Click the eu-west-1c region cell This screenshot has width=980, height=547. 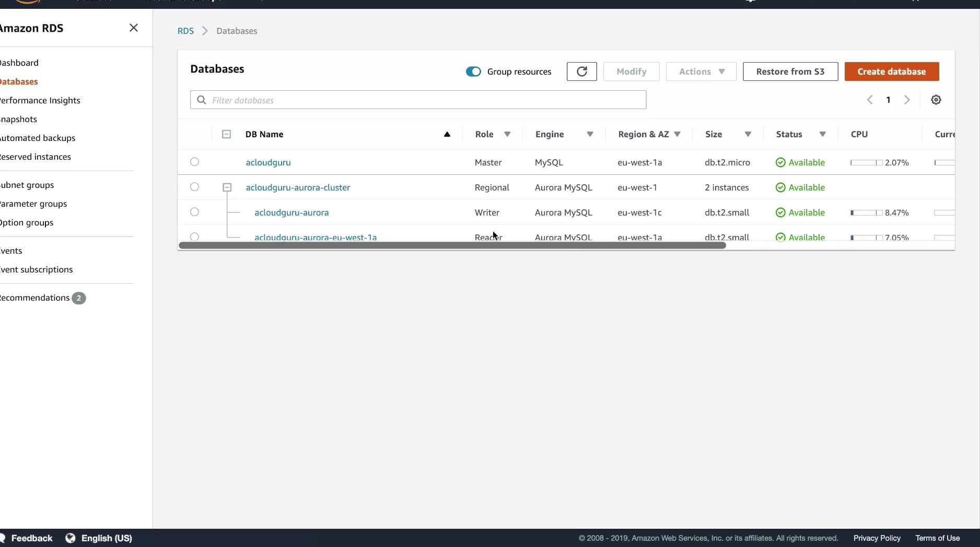pyautogui.click(x=639, y=212)
